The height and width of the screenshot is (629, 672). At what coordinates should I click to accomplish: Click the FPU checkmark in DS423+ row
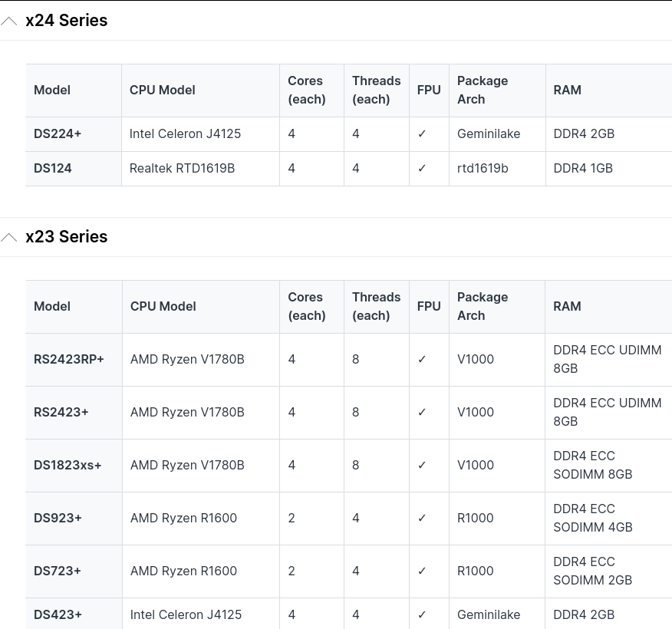(422, 615)
